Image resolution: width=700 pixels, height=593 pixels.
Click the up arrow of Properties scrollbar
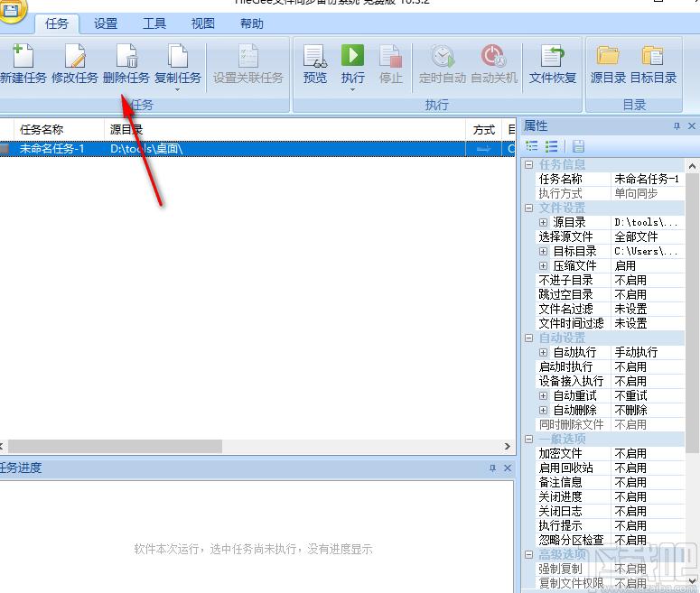point(692,166)
